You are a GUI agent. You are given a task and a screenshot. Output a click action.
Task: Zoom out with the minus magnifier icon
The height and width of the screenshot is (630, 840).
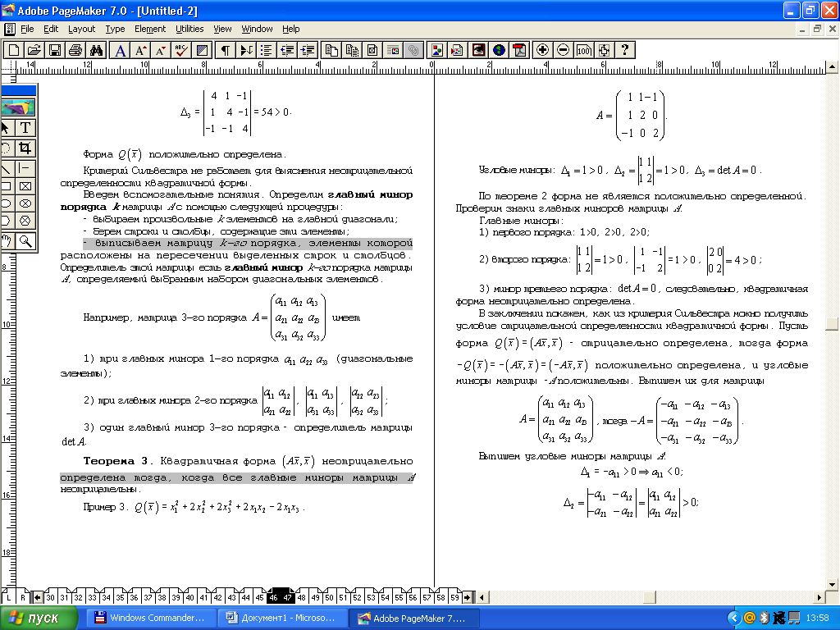coord(563,50)
